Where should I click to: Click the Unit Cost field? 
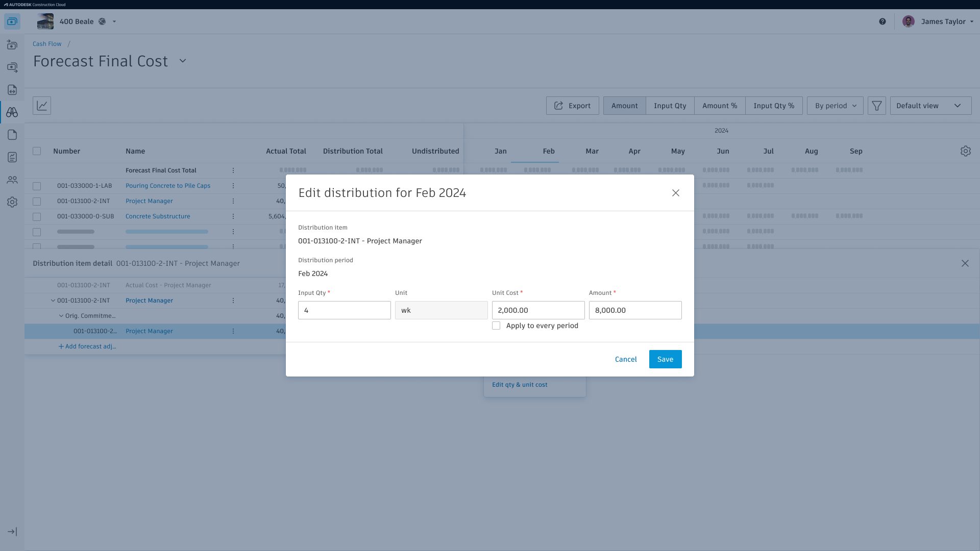pos(538,310)
